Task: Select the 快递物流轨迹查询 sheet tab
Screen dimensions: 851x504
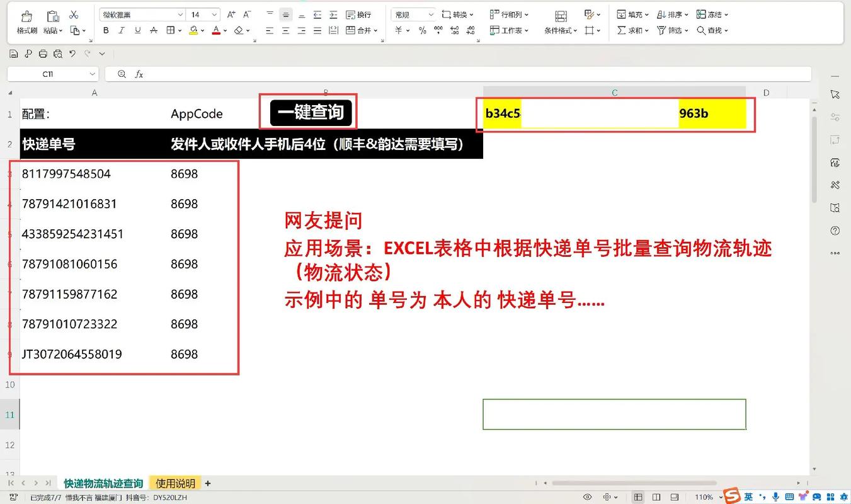Action: (x=103, y=483)
